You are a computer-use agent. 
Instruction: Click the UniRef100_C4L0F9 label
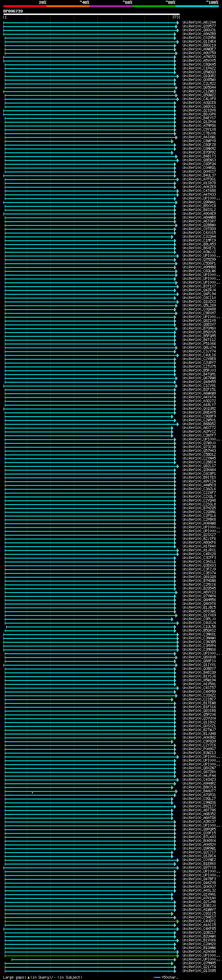click(x=199, y=99)
